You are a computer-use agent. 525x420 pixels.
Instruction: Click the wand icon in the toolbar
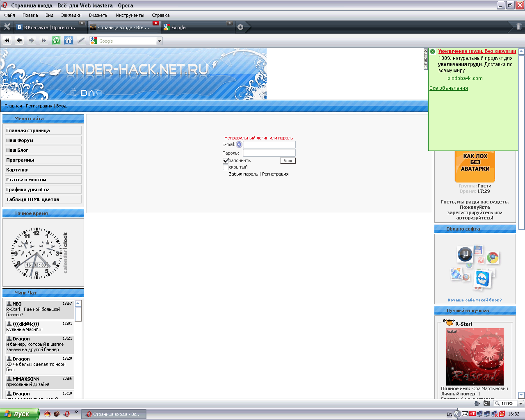pos(81,40)
